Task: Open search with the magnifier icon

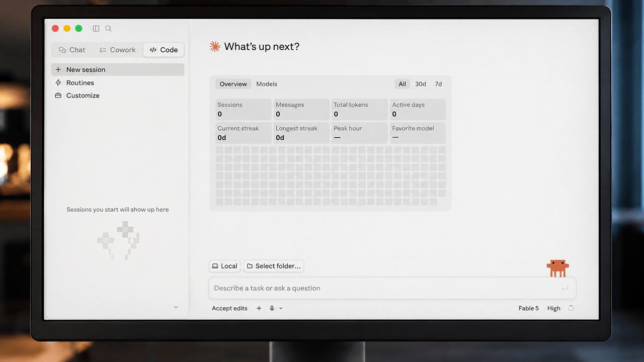Action: point(108,29)
